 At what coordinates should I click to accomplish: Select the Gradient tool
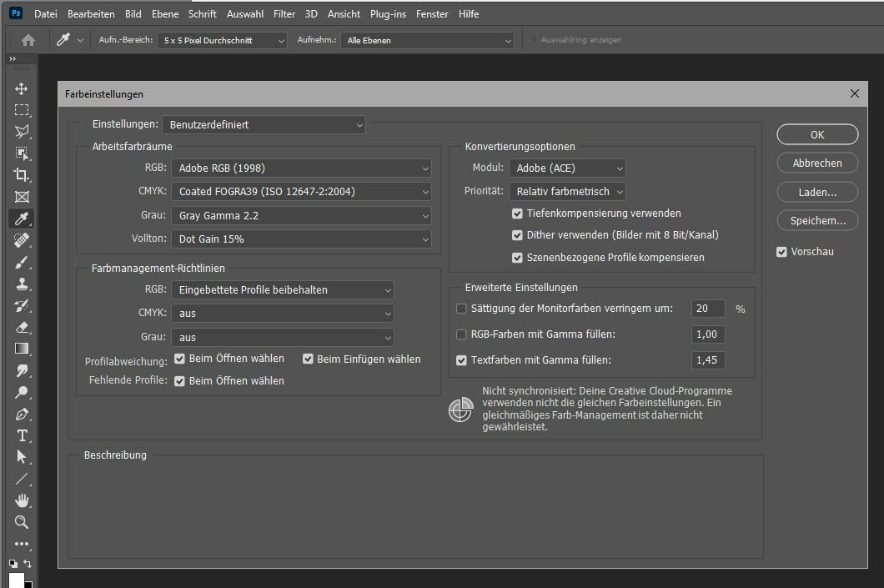pos(22,349)
